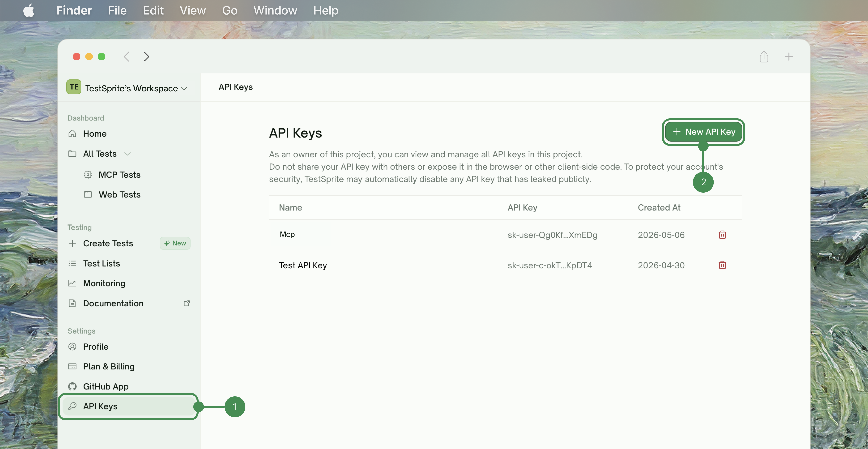The image size is (868, 449).
Task: Select API Keys in sidebar
Action: point(129,406)
